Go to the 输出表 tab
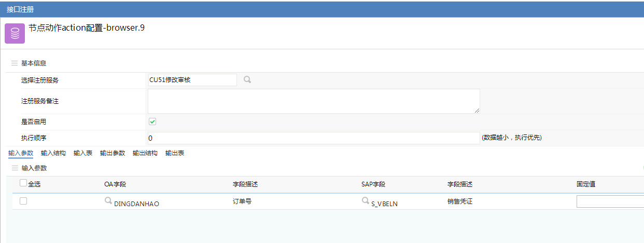Viewport: 644px width, 243px height. [x=175, y=153]
